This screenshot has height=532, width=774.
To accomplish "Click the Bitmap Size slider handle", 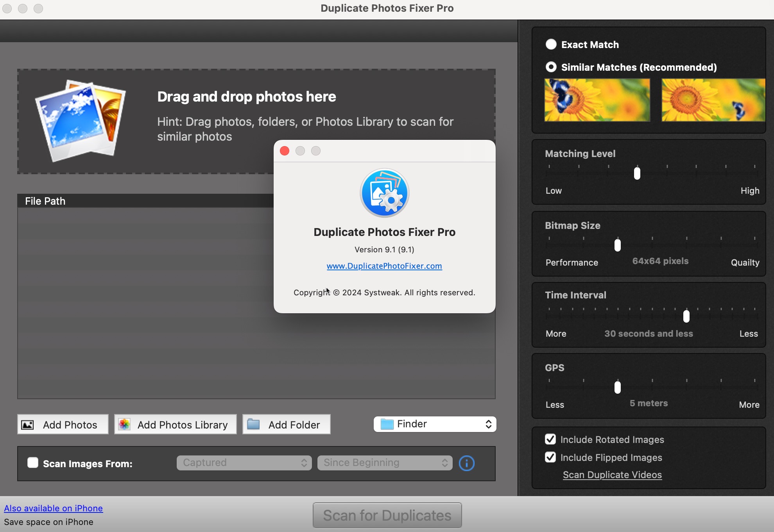I will 618,245.
